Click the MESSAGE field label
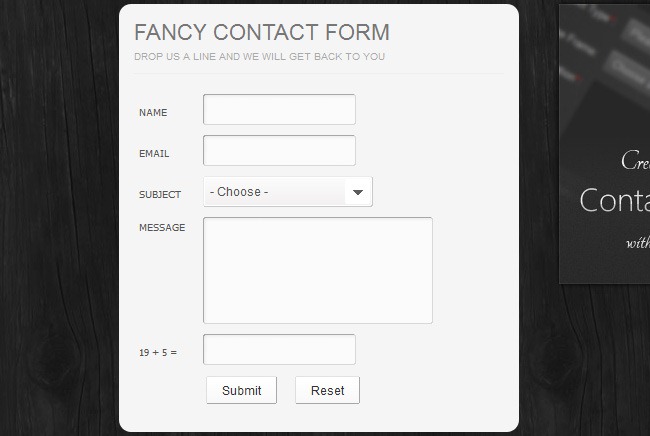 point(162,228)
